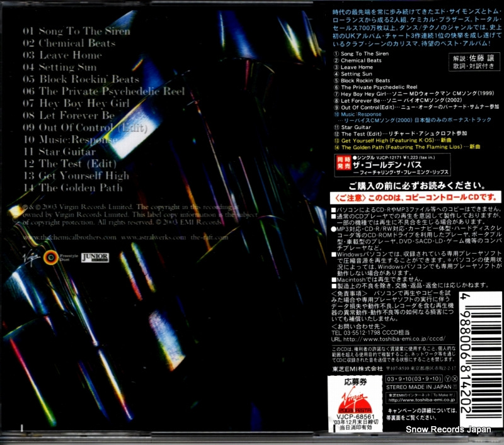504x445 pixels.
Task: Click the Macintoshでは再生できません line
Action: tap(377, 279)
